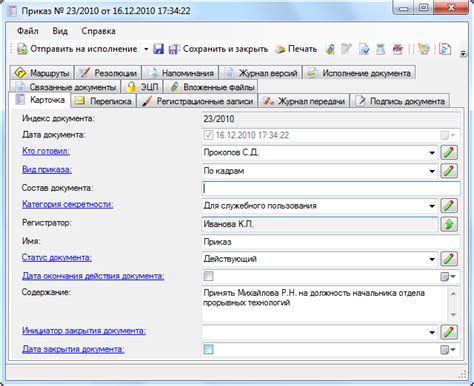Click edit pencil beside Для служебного пользования
This screenshot has width=474, height=386.
click(449, 206)
